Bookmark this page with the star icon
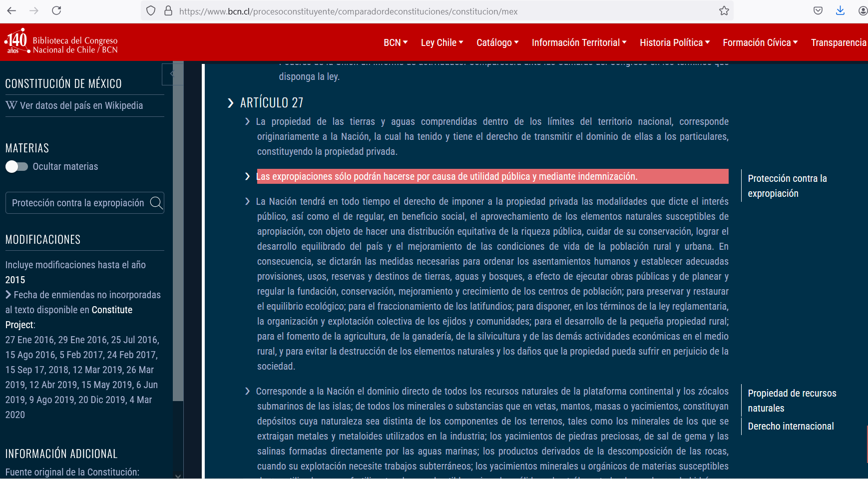The image size is (868, 479). click(724, 10)
